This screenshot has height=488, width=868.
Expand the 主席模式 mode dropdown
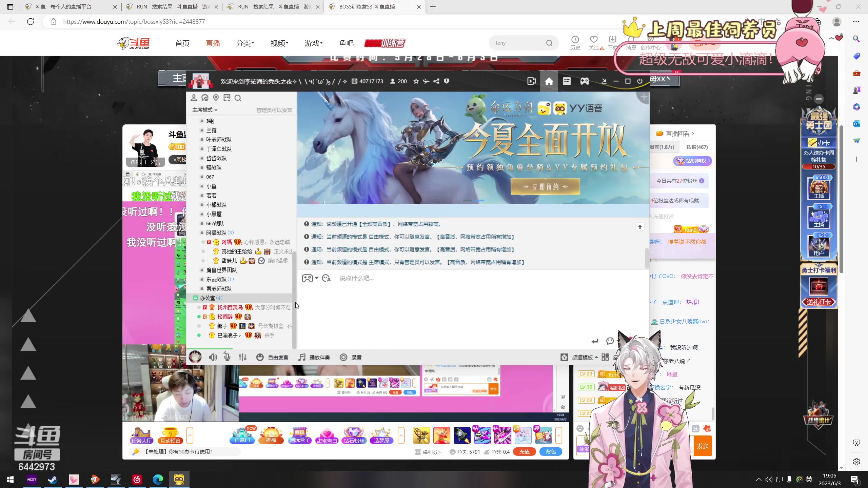pos(205,110)
